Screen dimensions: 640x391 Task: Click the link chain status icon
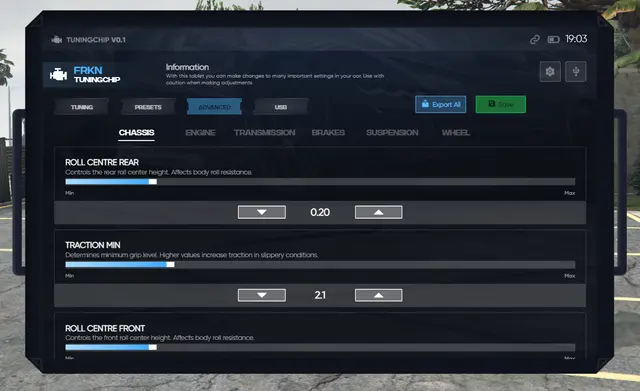[x=535, y=40]
